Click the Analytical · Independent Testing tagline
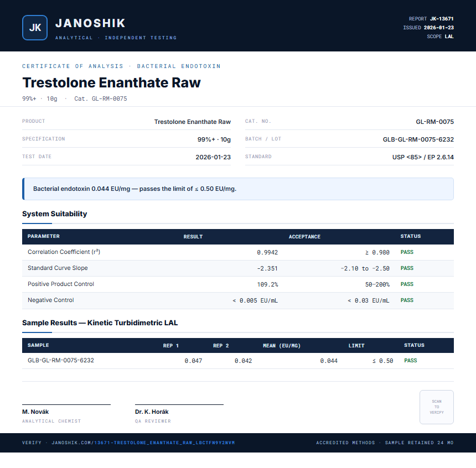 (116, 38)
